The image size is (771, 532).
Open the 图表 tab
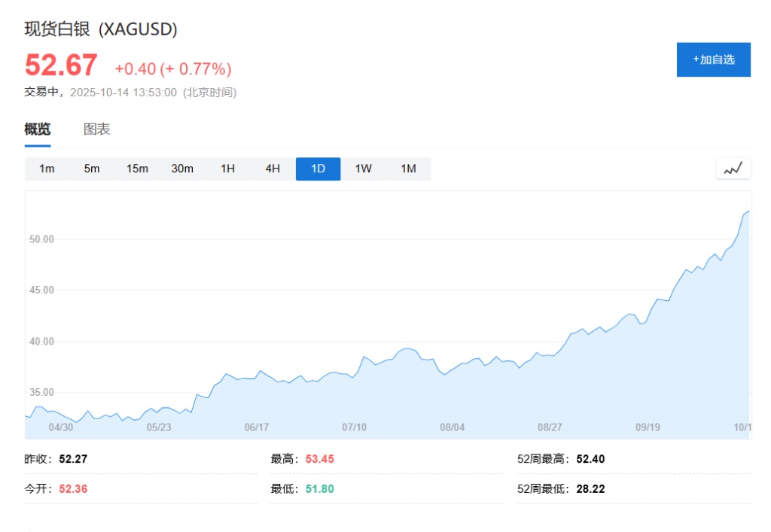(96, 129)
